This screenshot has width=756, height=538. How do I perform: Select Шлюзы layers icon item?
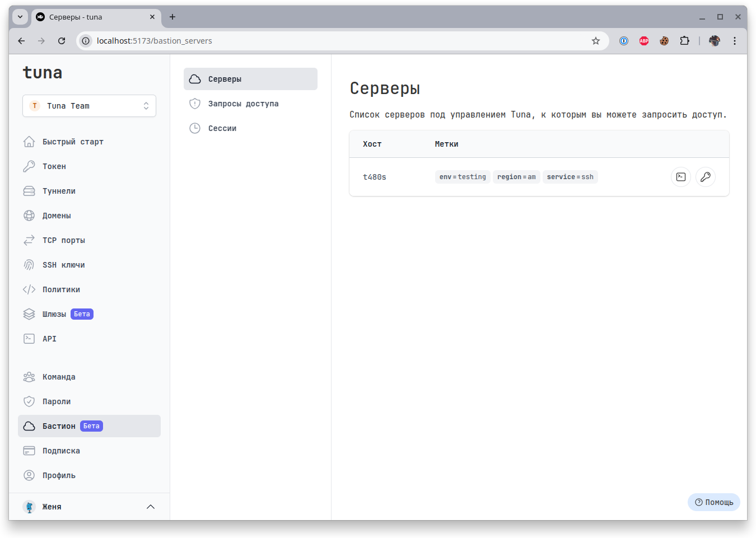pos(29,314)
